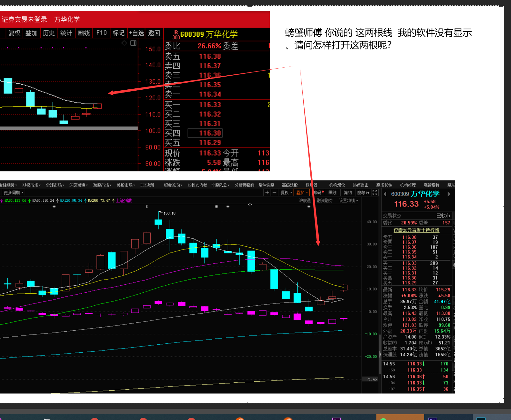This screenshot has width=511, height=420.
Task: Click 画线 button in upper chart toolbar
Action: [x=84, y=33]
